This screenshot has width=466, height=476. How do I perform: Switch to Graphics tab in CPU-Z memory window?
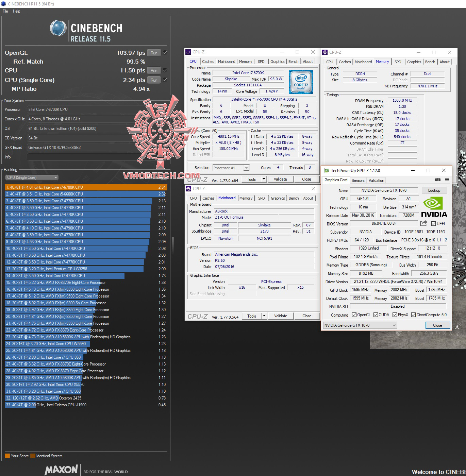coord(414,62)
